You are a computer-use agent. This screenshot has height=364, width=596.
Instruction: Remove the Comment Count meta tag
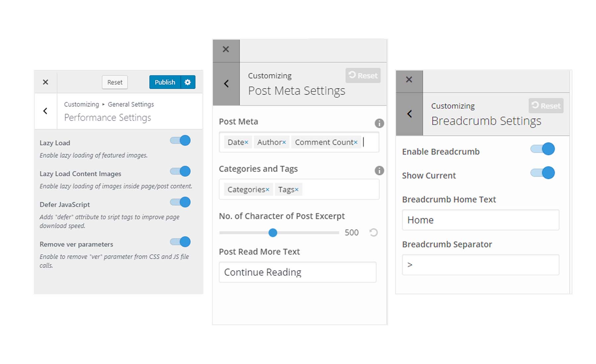(356, 142)
